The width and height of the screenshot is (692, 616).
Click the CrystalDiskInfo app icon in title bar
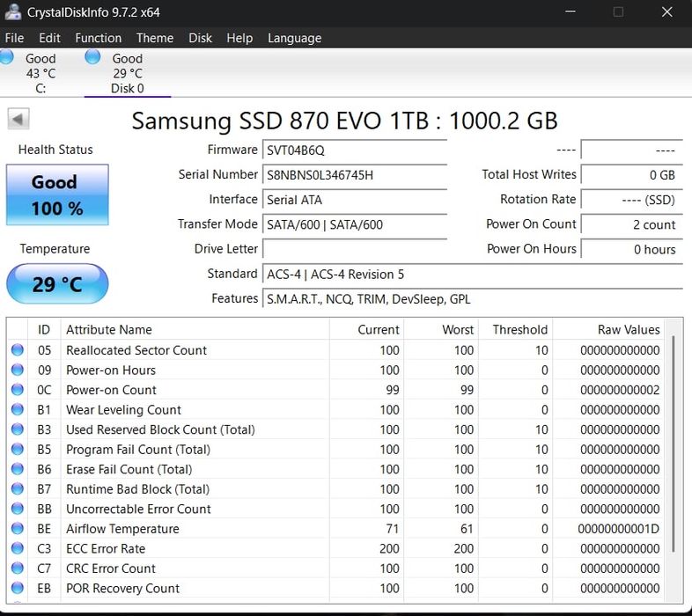click(x=12, y=11)
